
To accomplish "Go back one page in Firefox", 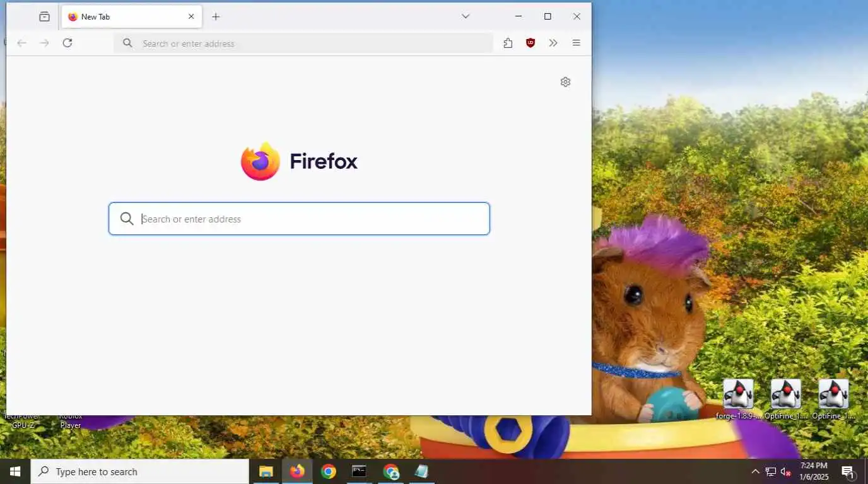I will (x=21, y=43).
